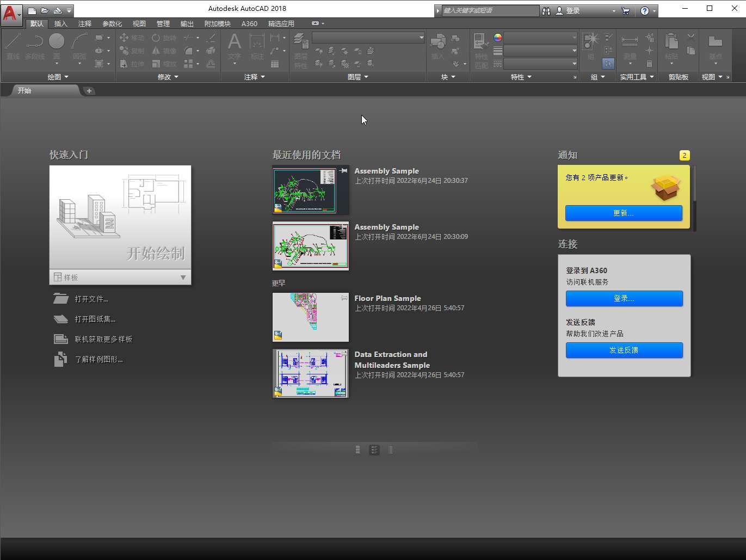The image size is (746, 560).
Task: Click the 镜像 (Mirror) tool
Action: [164, 51]
